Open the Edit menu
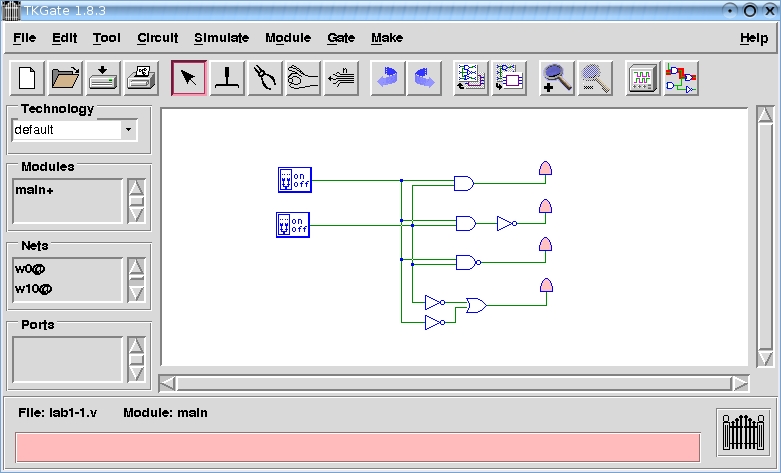Image resolution: width=781 pixels, height=473 pixels. click(x=64, y=38)
